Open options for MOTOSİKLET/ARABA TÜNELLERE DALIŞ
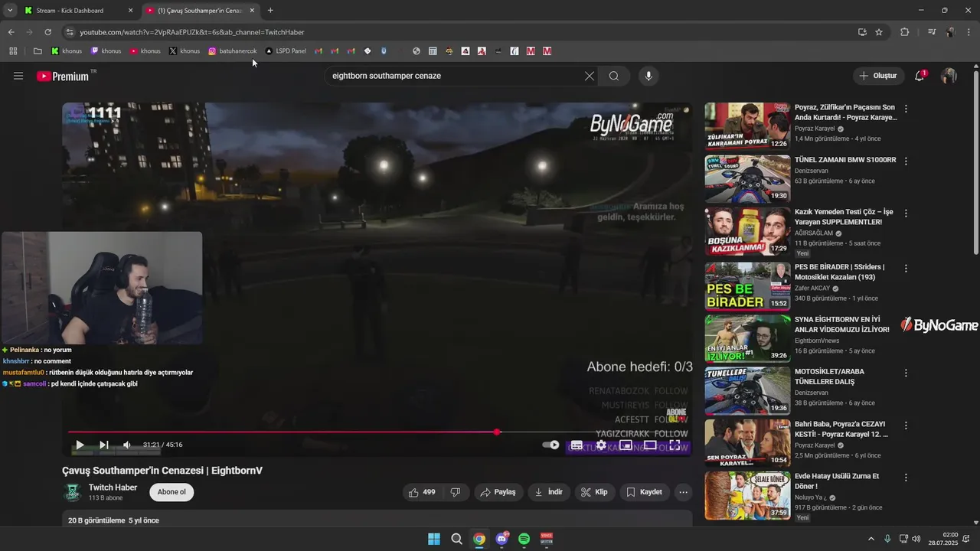The width and height of the screenshot is (980, 551). 906,373
